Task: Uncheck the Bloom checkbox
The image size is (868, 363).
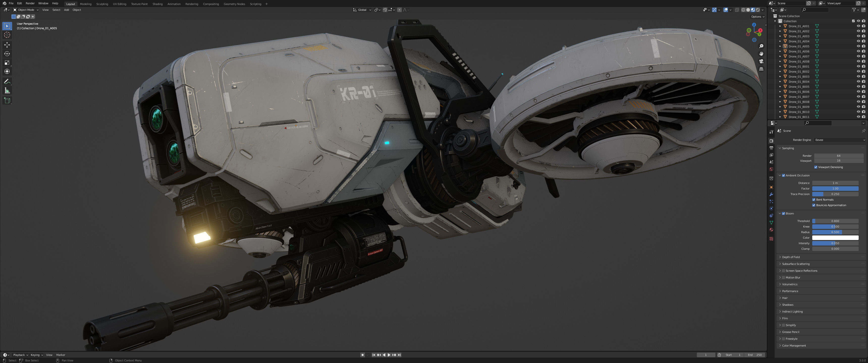Action: click(x=783, y=214)
